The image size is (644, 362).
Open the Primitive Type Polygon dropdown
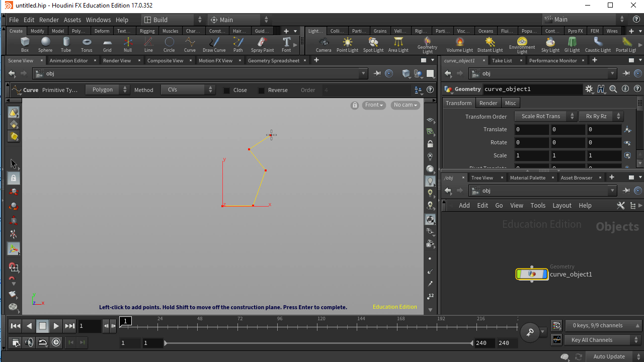pyautogui.click(x=107, y=90)
